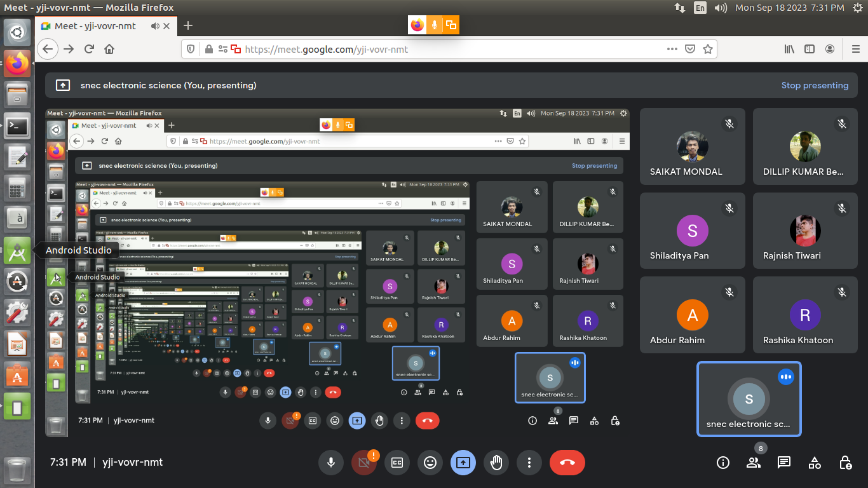Screen dimensions: 868x488
Task: Click the present screen button in control bar
Action: [x=463, y=463]
